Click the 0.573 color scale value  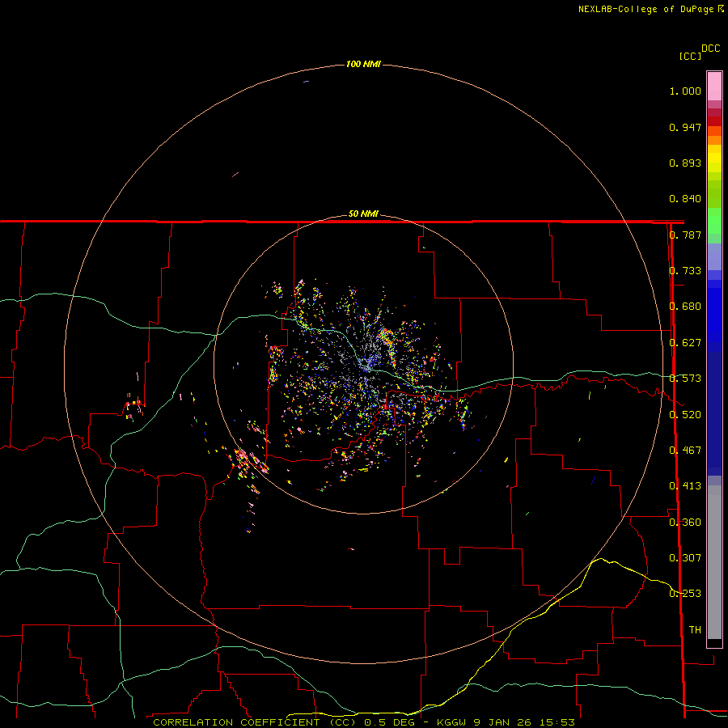pos(685,379)
